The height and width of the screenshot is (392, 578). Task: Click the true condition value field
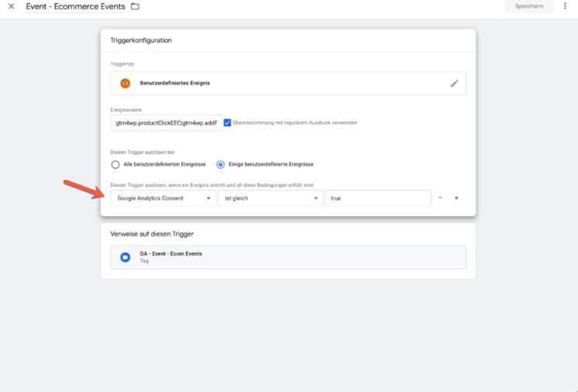coord(379,198)
